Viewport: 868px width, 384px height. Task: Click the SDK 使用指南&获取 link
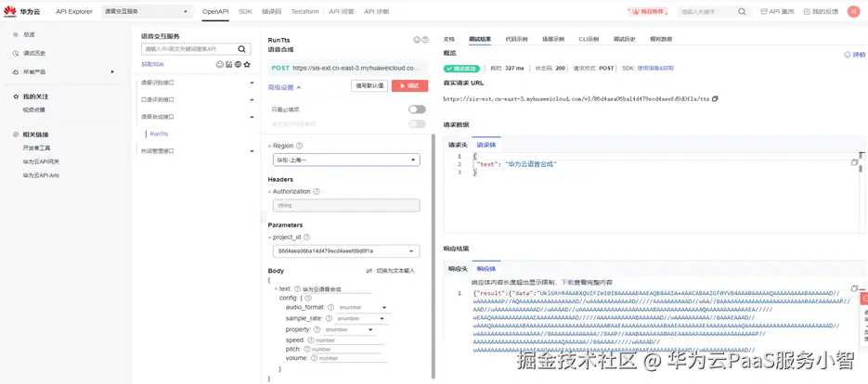tap(655, 68)
